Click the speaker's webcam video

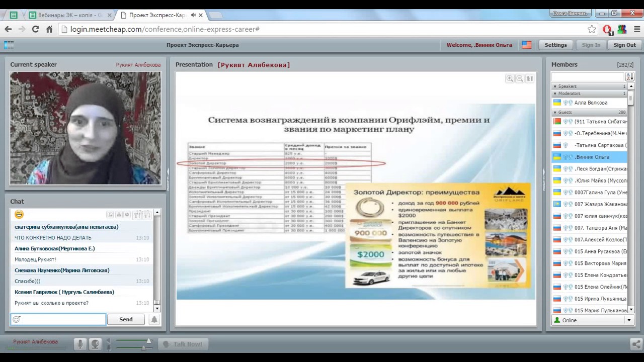click(86, 128)
